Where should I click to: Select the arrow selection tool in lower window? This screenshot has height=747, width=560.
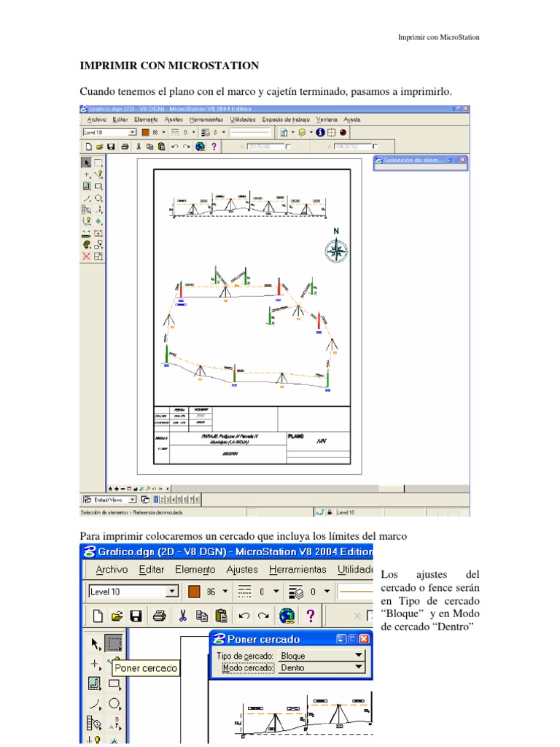(x=95, y=643)
